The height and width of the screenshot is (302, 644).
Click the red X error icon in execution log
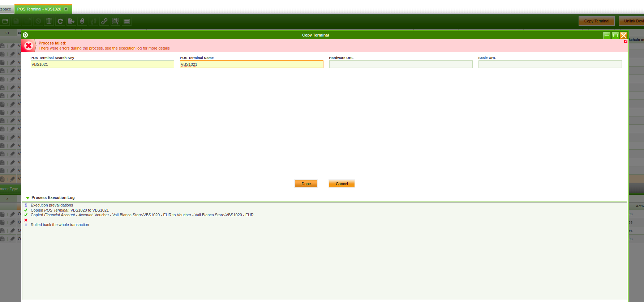click(x=26, y=220)
